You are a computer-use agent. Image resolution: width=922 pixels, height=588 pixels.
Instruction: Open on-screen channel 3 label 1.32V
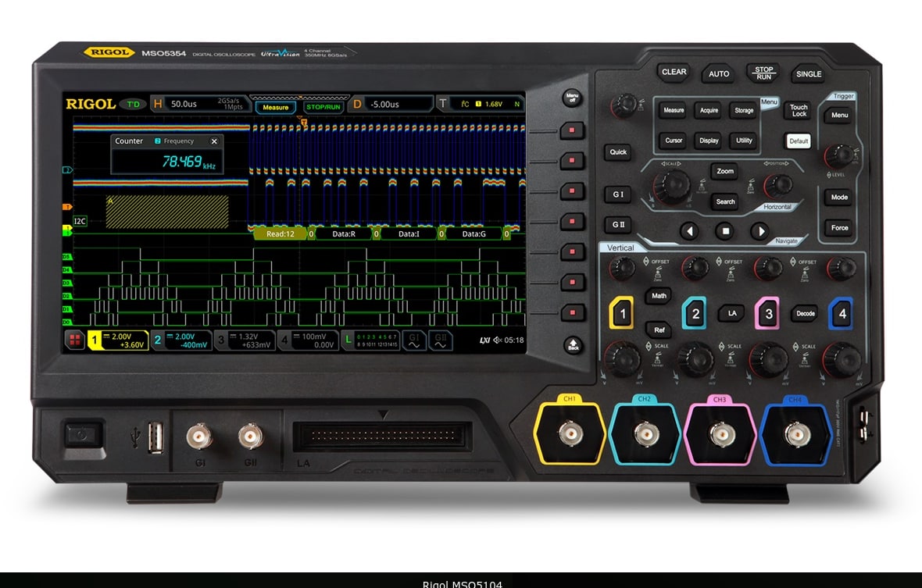(245, 340)
